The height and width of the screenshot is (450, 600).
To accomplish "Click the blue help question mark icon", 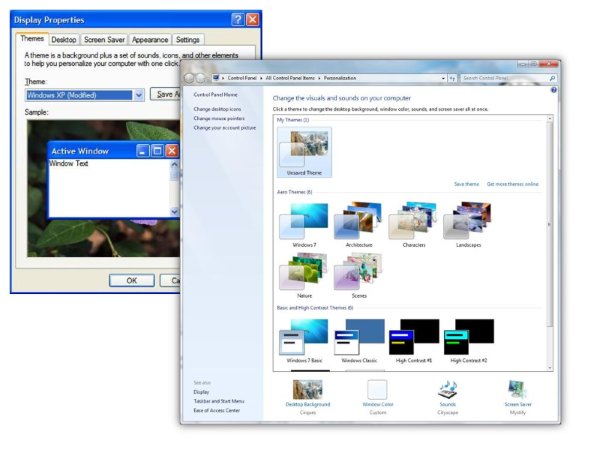I will [553, 90].
